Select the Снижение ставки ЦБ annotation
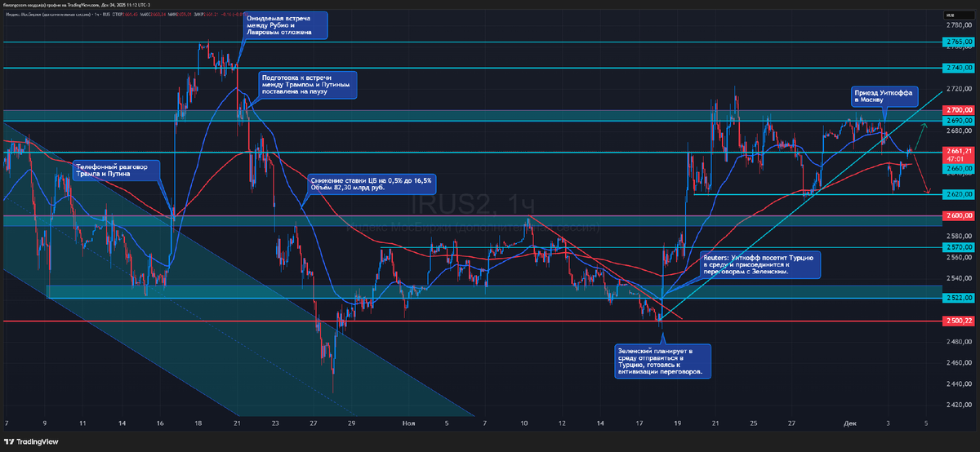Image resolution: width=980 pixels, height=452 pixels. 372,184
